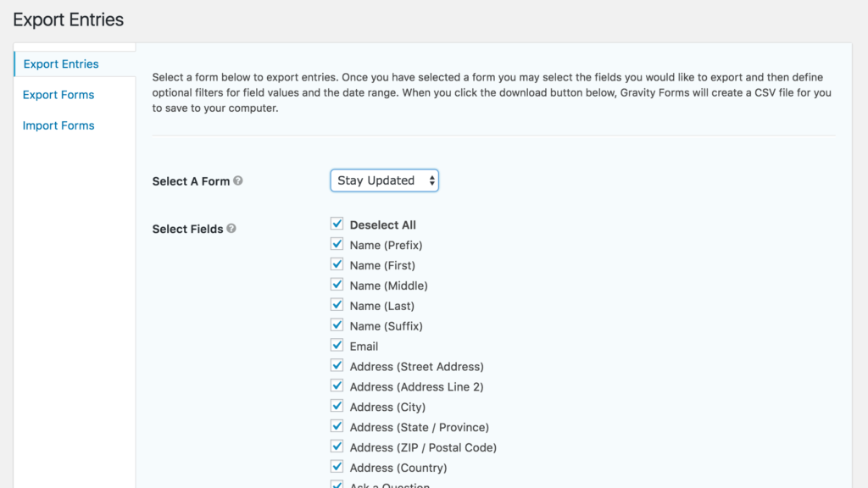Disable the Name (Suffix) field export
Viewport: 868px width, 488px height.
(337, 326)
